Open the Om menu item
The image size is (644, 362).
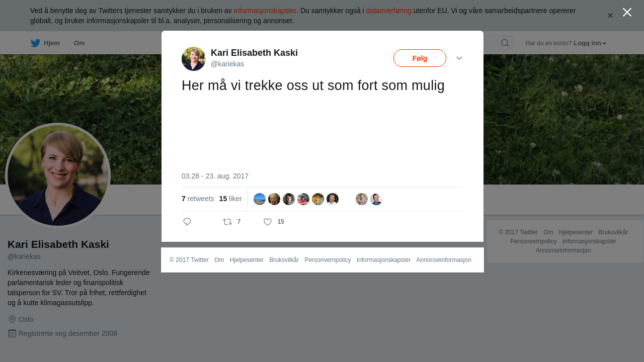pyautogui.click(x=79, y=43)
